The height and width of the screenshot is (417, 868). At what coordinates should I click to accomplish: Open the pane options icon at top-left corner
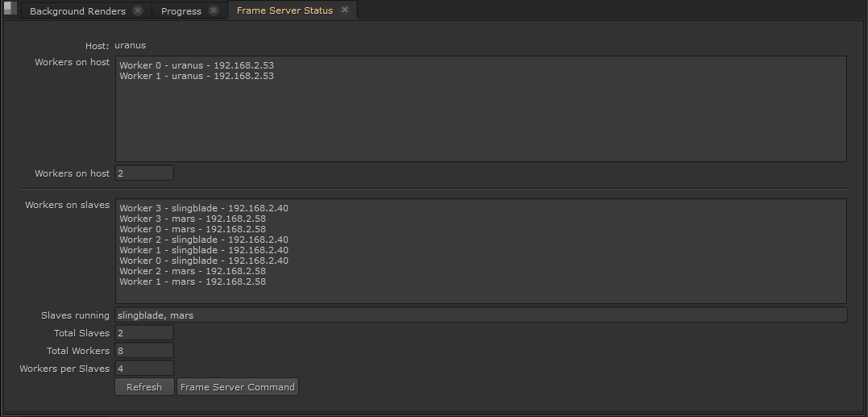(x=10, y=10)
